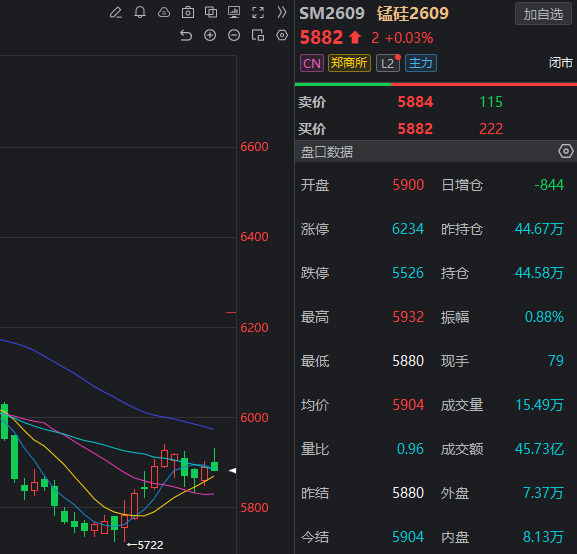Expand more toolbar tools double chevron
577x554 pixels.
pos(282,13)
